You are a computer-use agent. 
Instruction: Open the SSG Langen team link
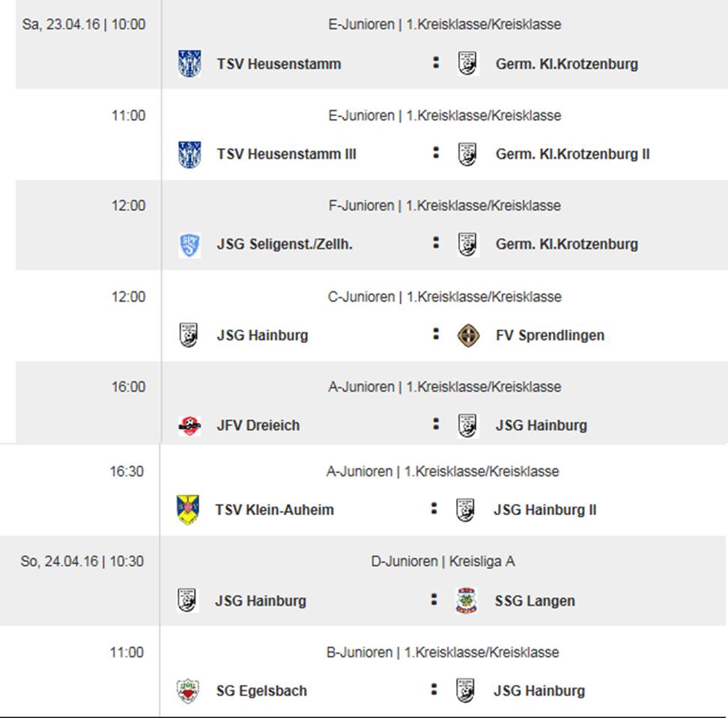pos(535,600)
